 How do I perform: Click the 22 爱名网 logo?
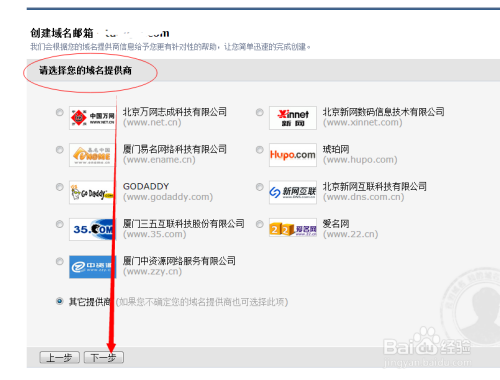pyautogui.click(x=293, y=229)
